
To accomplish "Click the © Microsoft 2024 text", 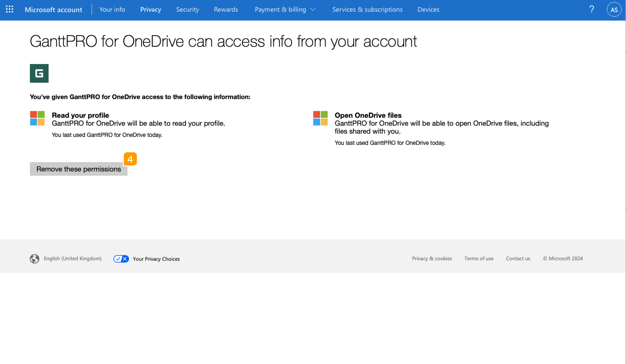I will coord(563,258).
